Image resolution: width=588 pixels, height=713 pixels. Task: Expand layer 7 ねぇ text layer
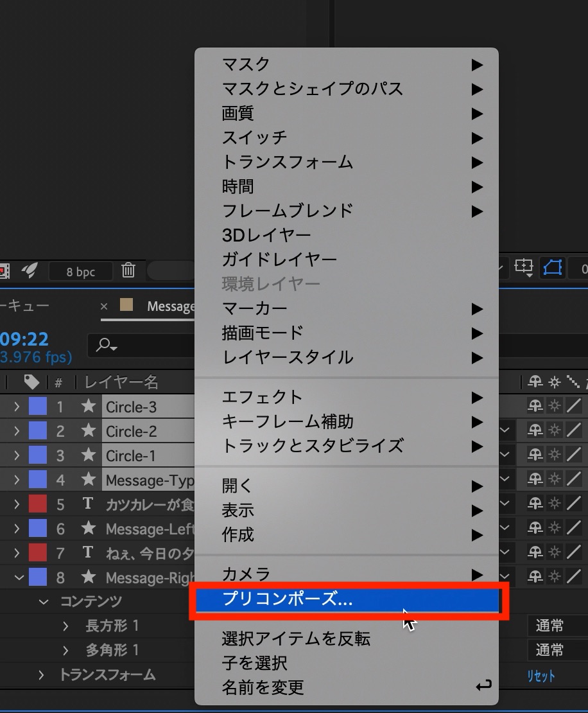17,554
